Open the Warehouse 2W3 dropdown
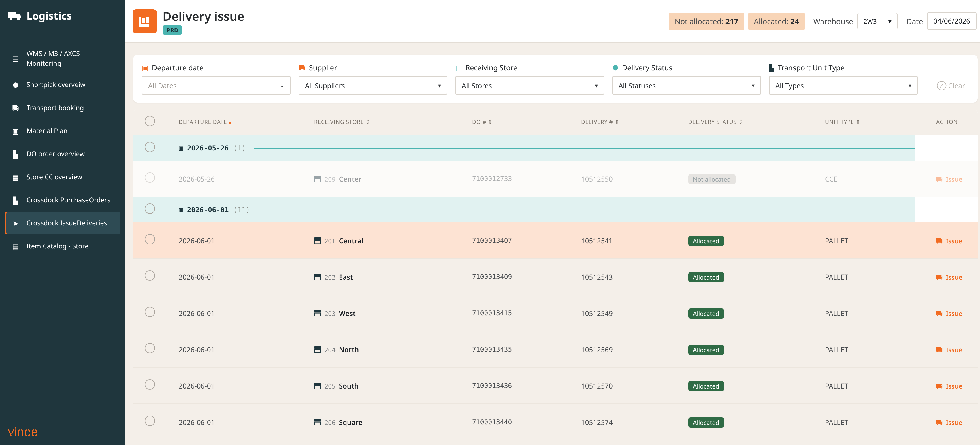The width and height of the screenshot is (980, 445). click(877, 21)
